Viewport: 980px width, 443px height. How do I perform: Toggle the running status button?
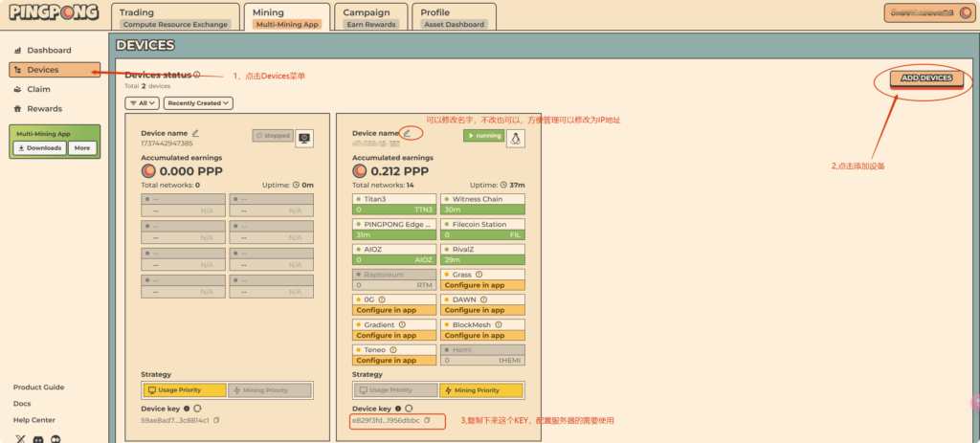click(483, 136)
